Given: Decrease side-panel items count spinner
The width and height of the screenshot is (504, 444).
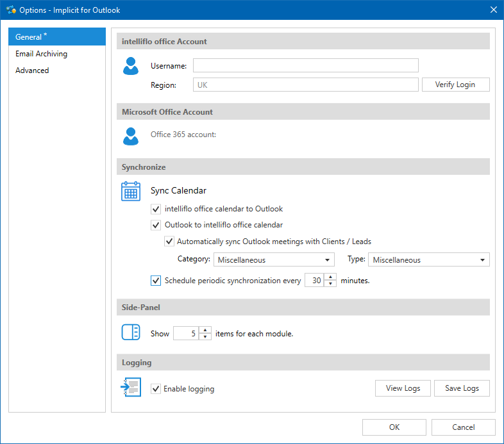Looking at the screenshot, I should pyautogui.click(x=205, y=337).
